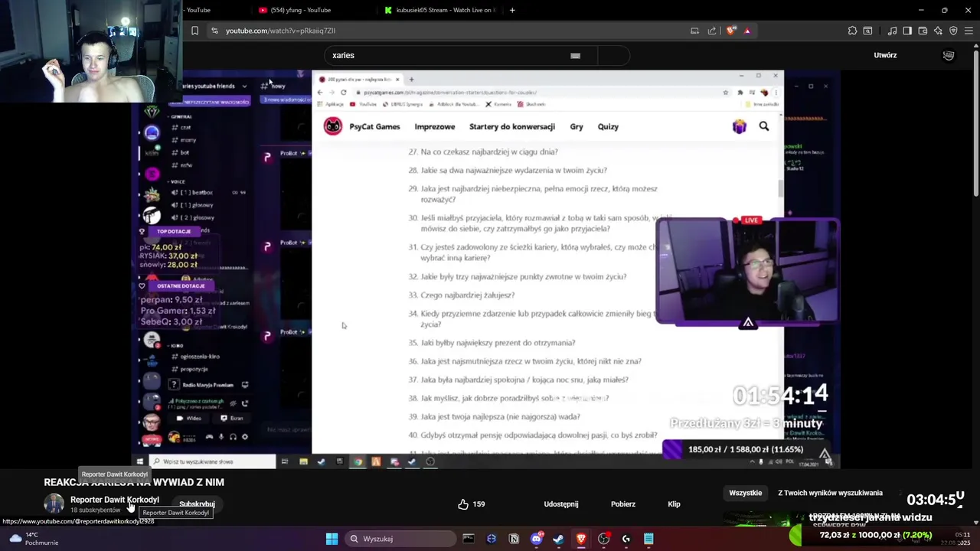The image size is (980, 551).
Task: Open the Brave Wallet icon
Action: pos(923,31)
